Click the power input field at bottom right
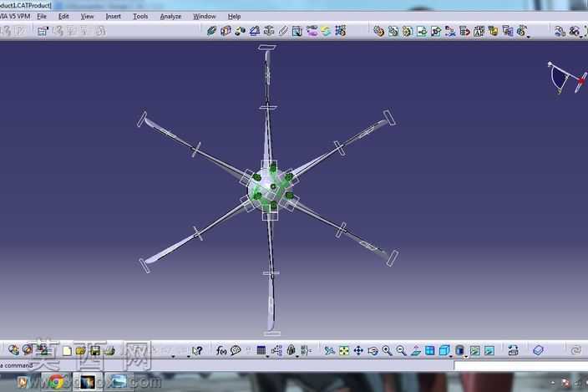Viewport: 588px width, 392px height. click(x=521, y=365)
